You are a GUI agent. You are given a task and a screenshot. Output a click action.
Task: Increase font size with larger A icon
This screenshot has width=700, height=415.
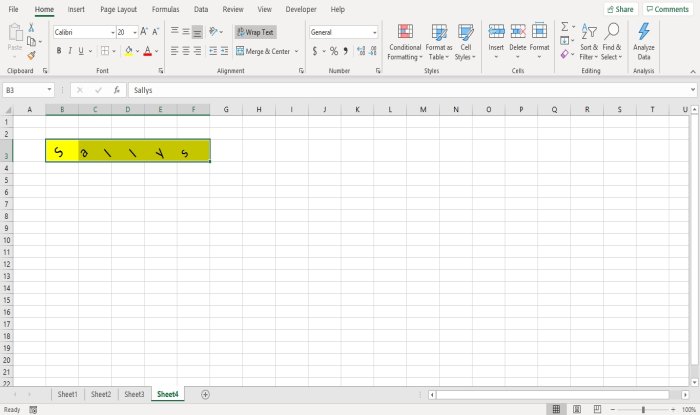point(144,32)
